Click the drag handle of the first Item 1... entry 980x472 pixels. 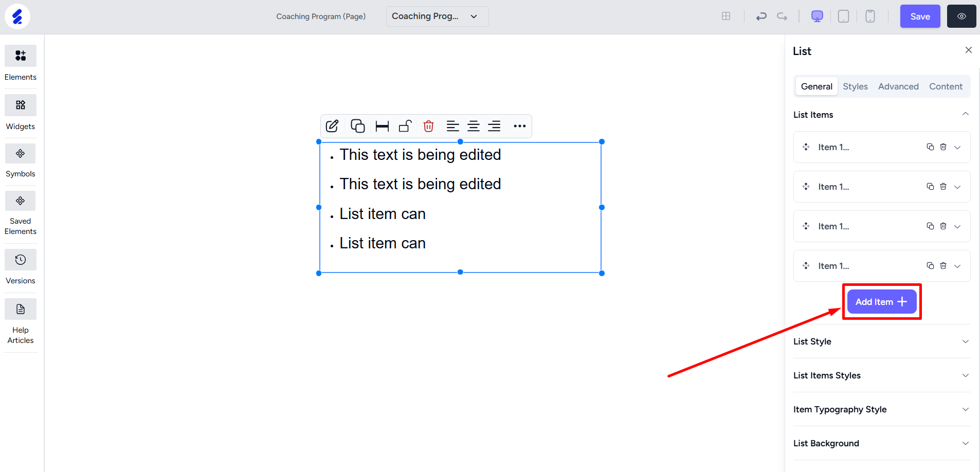pyautogui.click(x=806, y=147)
